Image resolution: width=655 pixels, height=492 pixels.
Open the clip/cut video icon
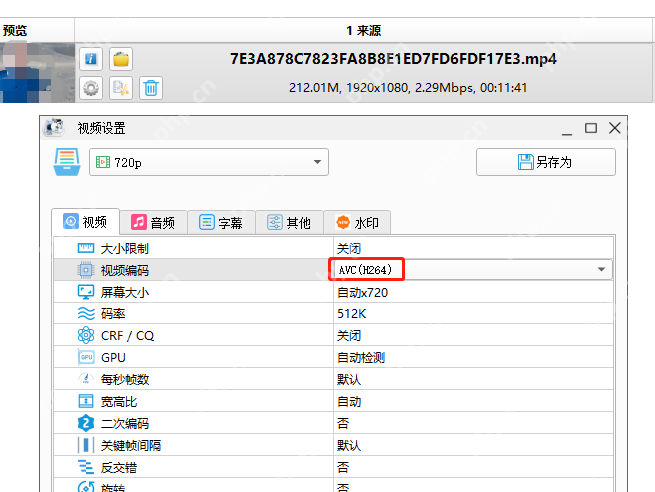click(121, 88)
